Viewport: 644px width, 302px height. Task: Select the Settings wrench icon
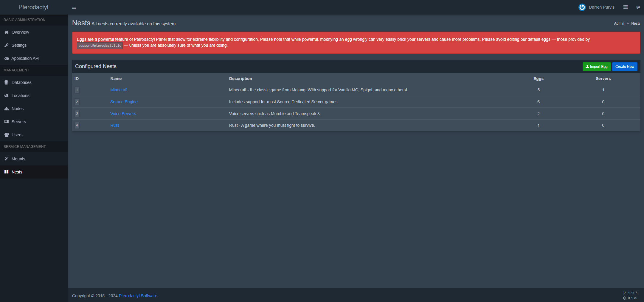click(7, 45)
